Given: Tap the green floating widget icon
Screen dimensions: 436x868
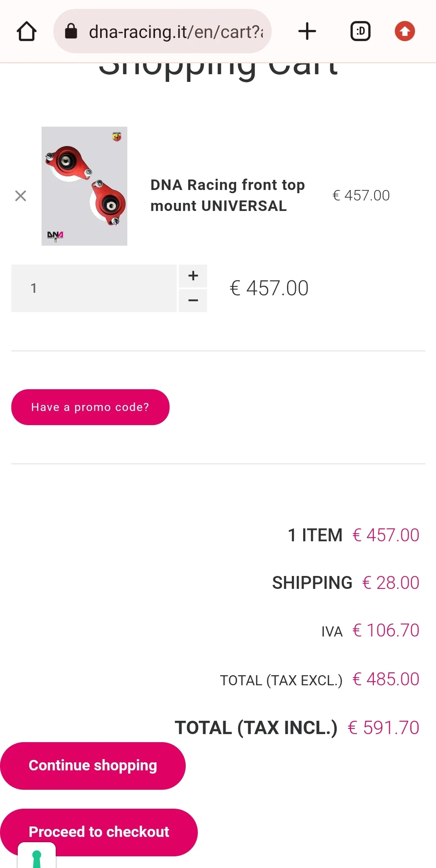Looking at the screenshot, I should [37, 858].
